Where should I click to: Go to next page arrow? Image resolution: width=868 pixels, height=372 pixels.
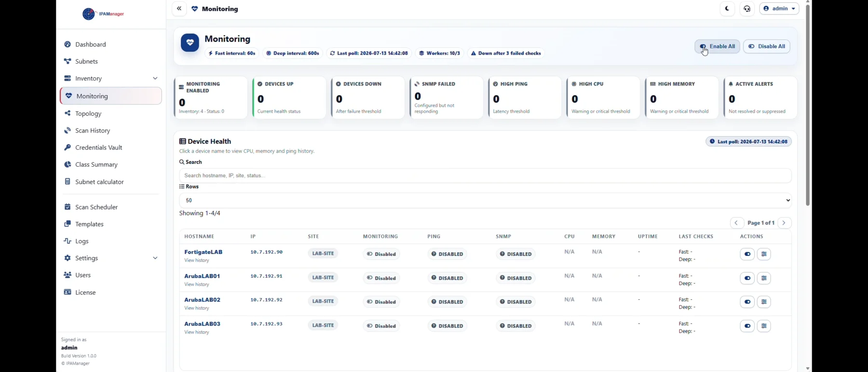click(785, 223)
